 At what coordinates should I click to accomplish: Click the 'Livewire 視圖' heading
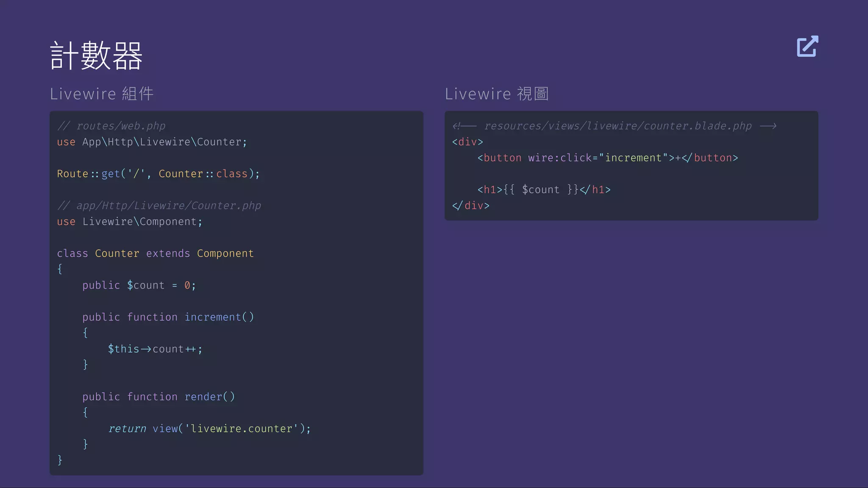tap(497, 94)
